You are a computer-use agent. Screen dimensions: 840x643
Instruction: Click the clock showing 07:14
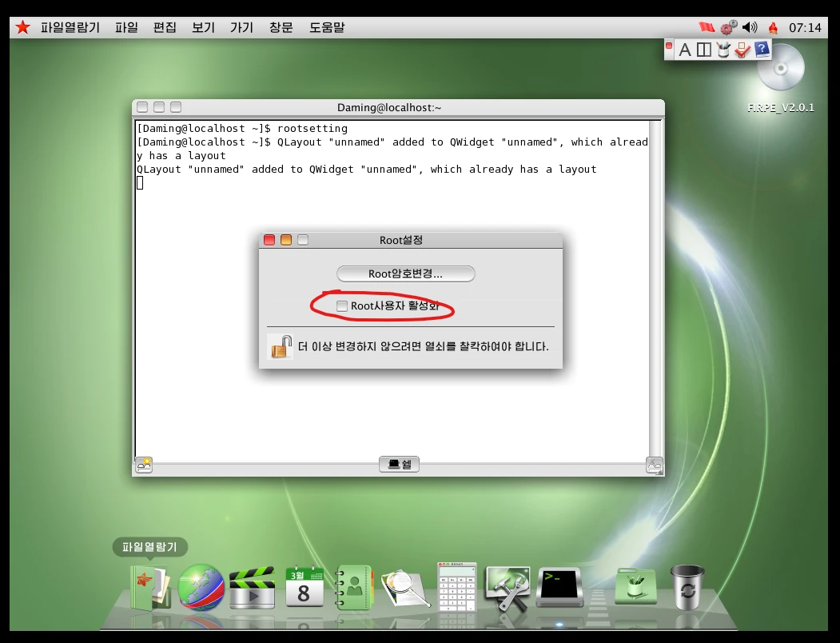tap(805, 27)
